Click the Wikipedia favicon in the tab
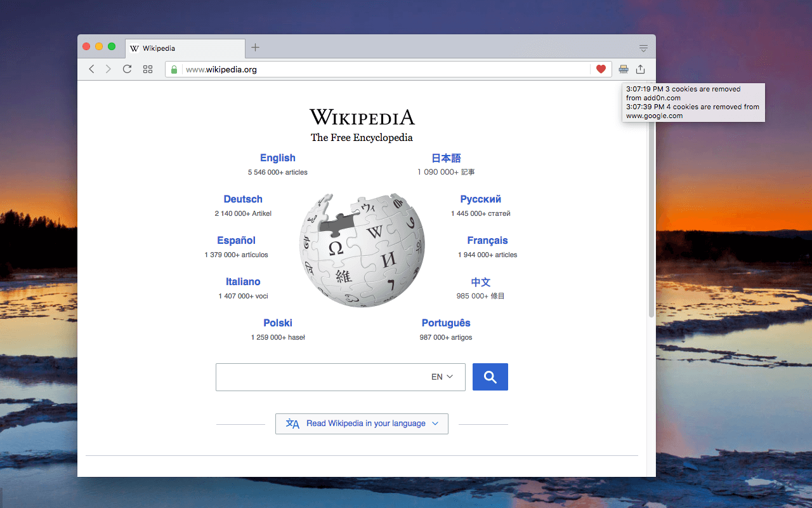The height and width of the screenshot is (508, 812). click(134, 48)
